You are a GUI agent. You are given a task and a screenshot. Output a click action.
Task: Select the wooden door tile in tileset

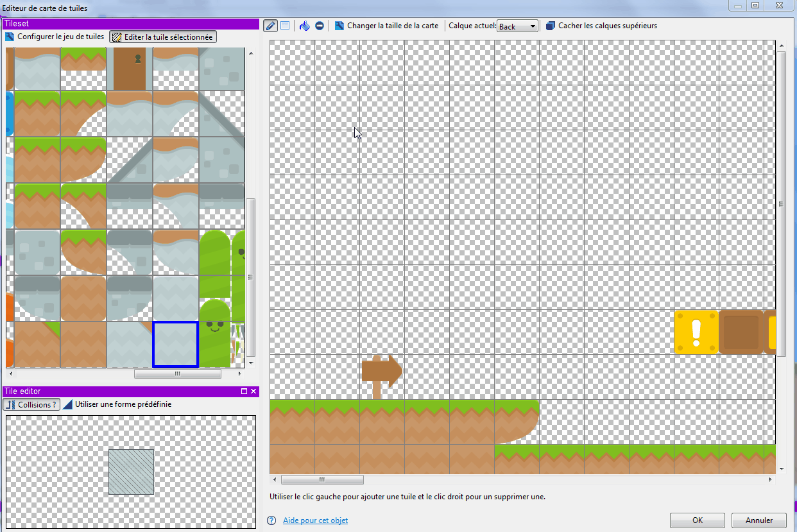point(130,68)
